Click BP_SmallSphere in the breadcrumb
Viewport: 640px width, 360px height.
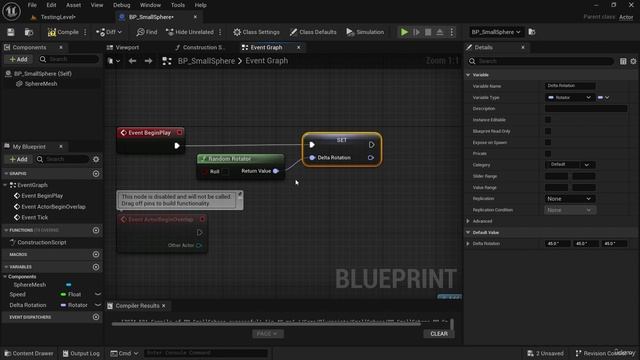(x=206, y=61)
